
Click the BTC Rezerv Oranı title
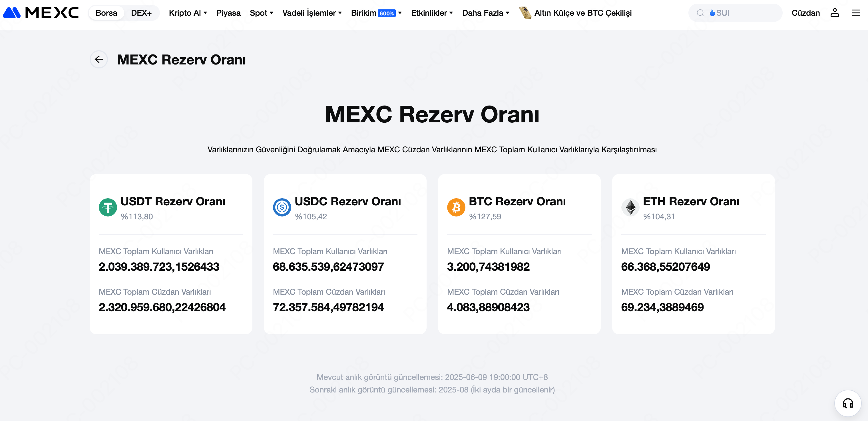(x=517, y=201)
